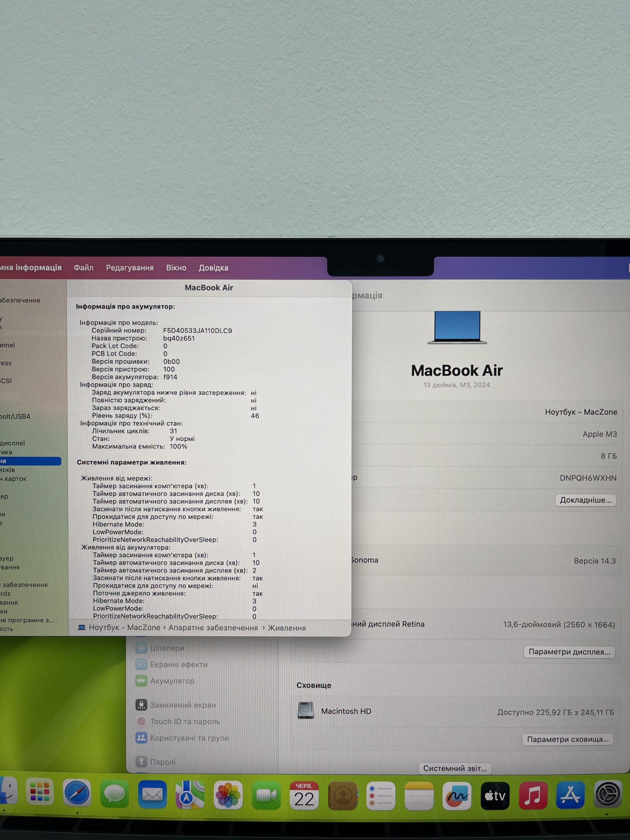This screenshot has height=840, width=630.
Task: Select Живлення in the breadcrumb
Action: point(287,628)
